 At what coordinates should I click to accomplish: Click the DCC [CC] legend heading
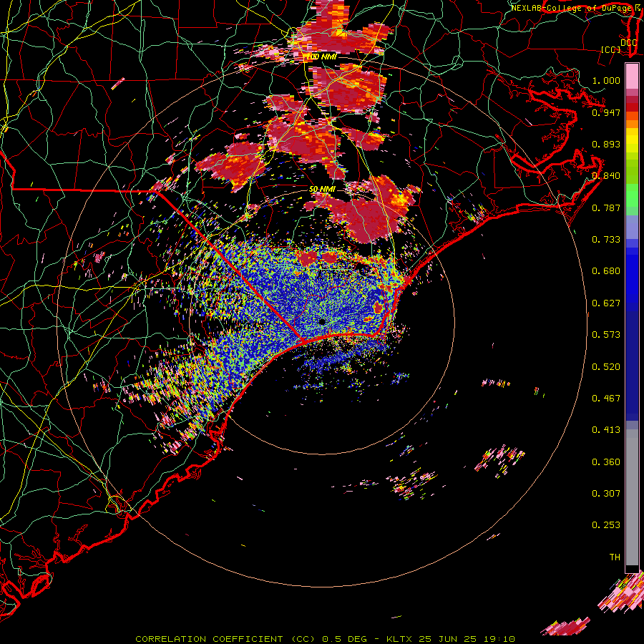pyautogui.click(x=618, y=46)
